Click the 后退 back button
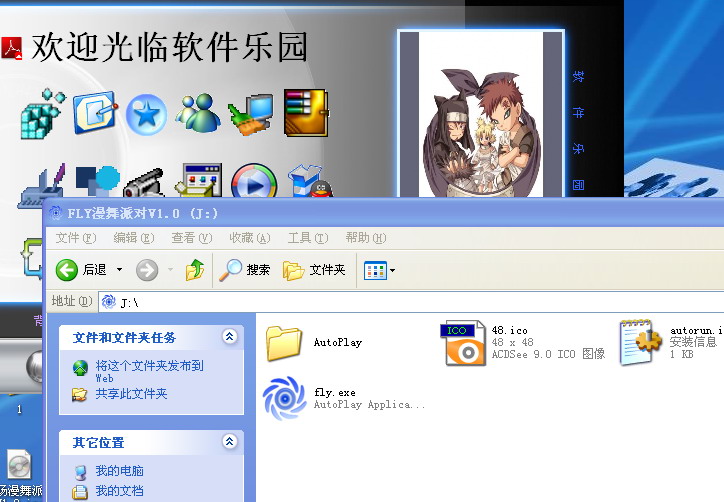 click(x=81, y=270)
